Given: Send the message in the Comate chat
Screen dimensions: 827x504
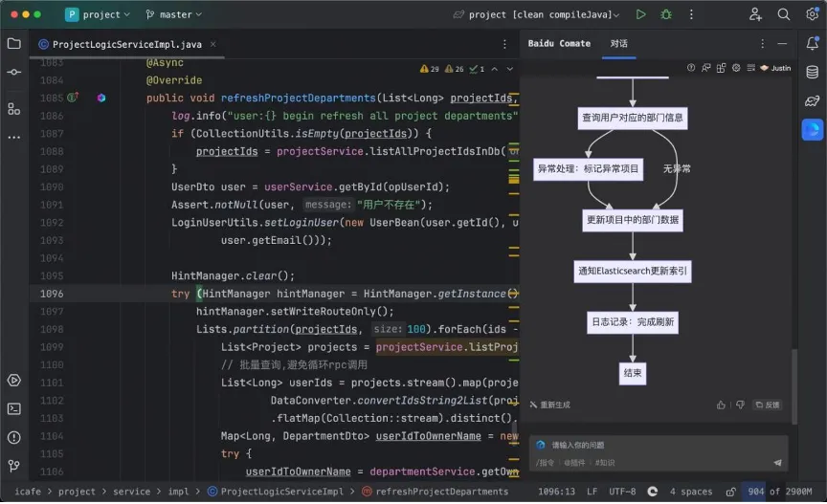Looking at the screenshot, I should point(777,463).
